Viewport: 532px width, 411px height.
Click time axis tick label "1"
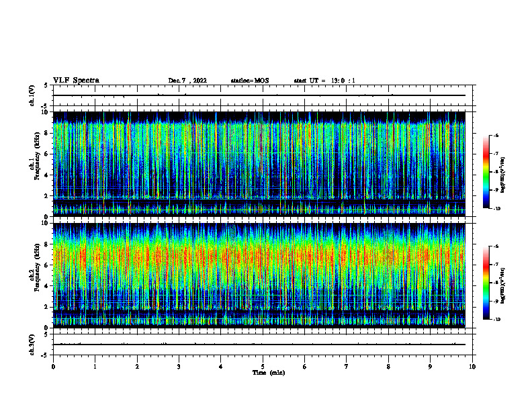pyautogui.click(x=95, y=367)
